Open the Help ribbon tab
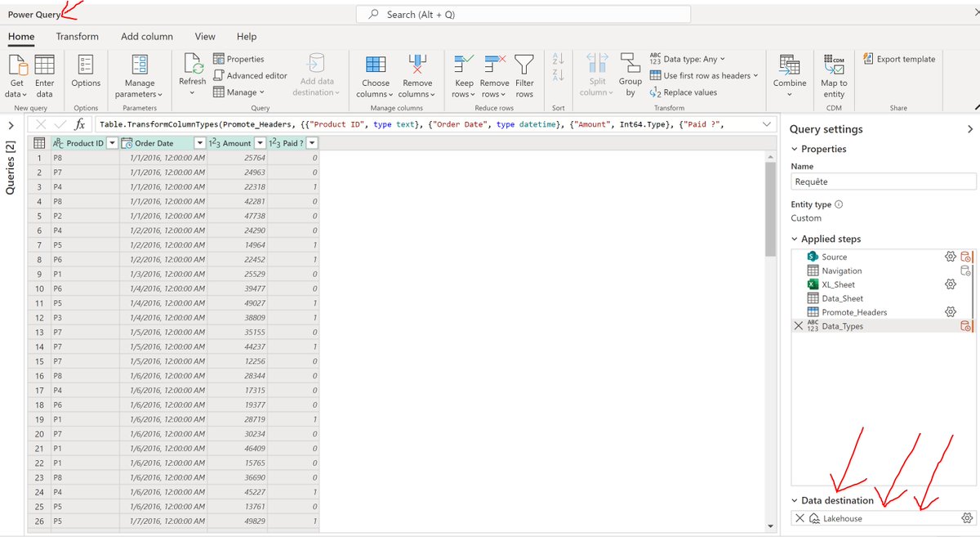The width and height of the screenshot is (980, 537). click(x=247, y=37)
